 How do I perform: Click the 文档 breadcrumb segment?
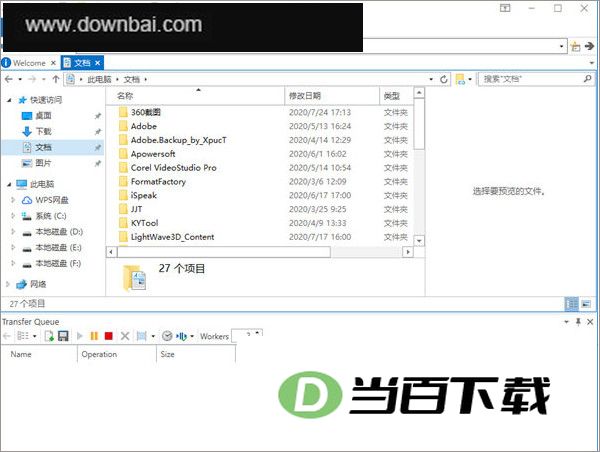coord(132,79)
